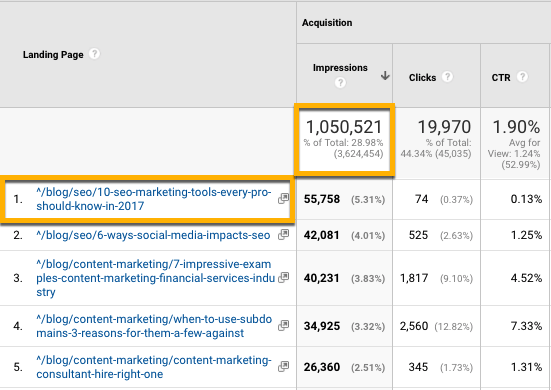Open the 10-seo-marketing-tools-every-pro landing page link

pyautogui.click(x=154, y=199)
